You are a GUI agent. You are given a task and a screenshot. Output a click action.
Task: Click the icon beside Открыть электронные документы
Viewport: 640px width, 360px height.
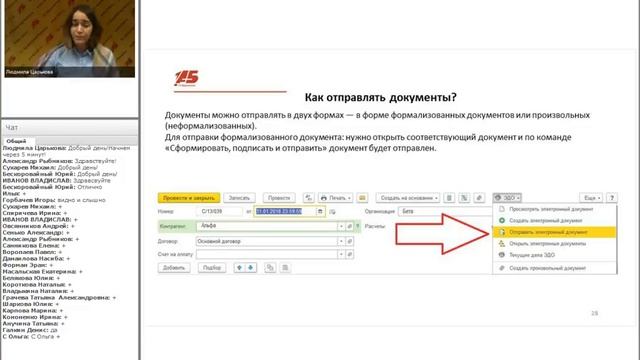502,244
